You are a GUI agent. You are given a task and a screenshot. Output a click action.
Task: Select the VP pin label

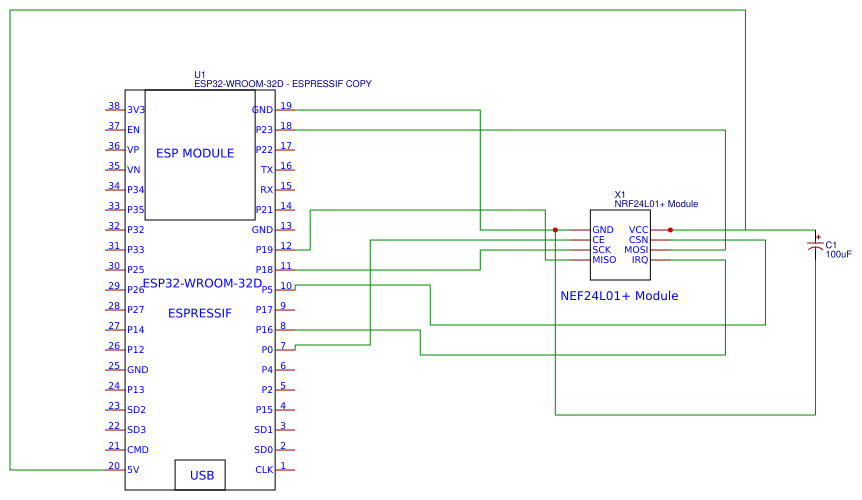133,150
